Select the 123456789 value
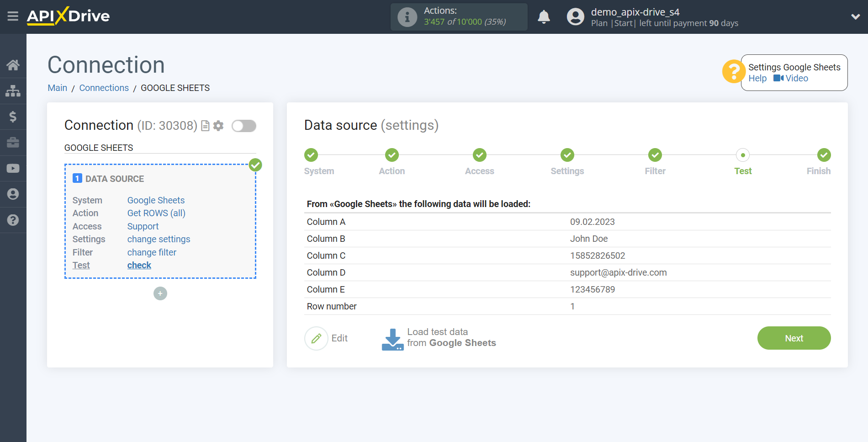The width and height of the screenshot is (868, 442). pos(592,289)
